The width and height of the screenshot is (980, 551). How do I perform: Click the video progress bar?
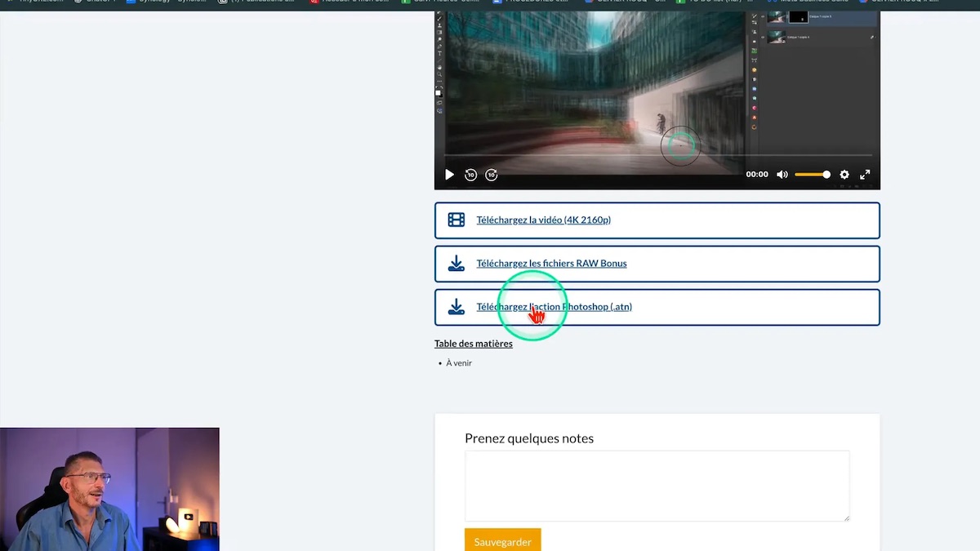657,155
